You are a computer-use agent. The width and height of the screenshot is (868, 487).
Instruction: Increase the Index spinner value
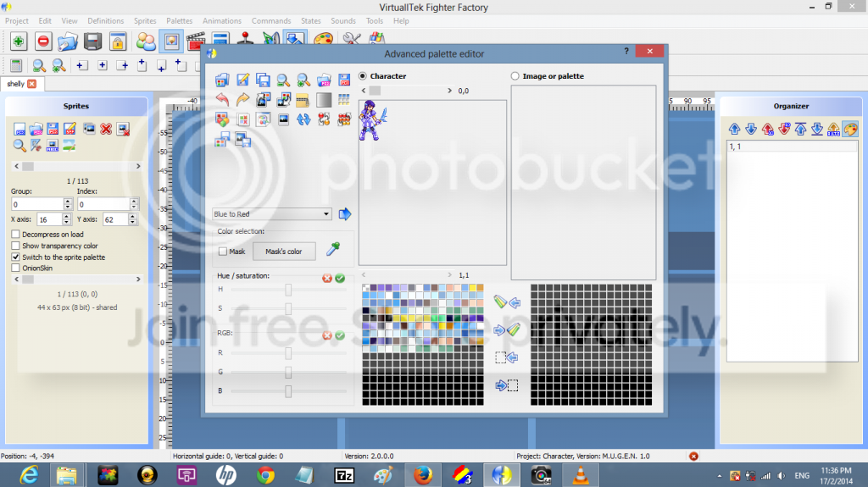point(133,202)
